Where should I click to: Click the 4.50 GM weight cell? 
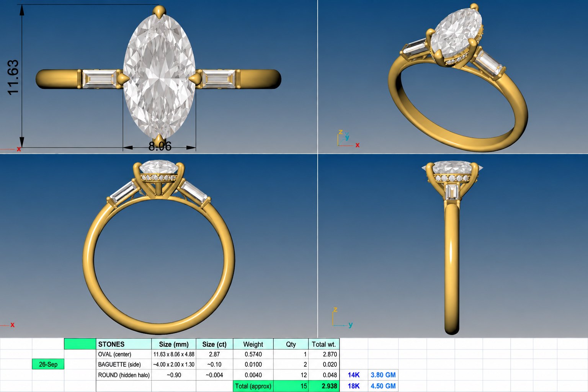[383, 386]
